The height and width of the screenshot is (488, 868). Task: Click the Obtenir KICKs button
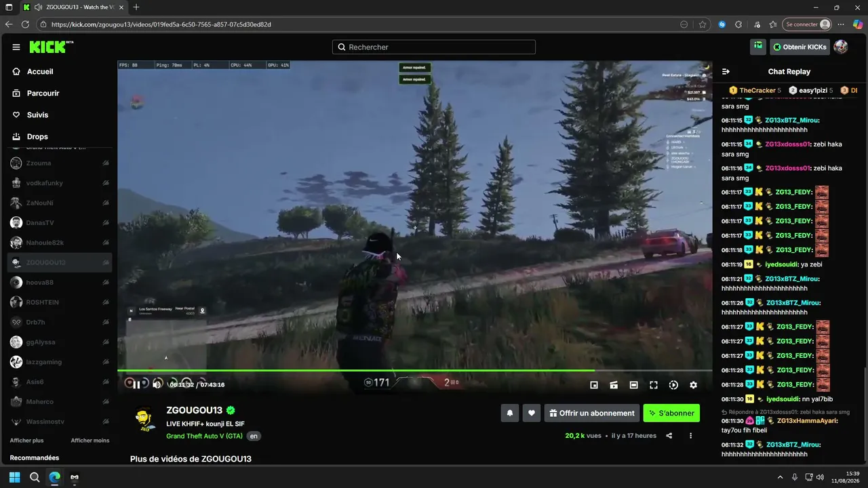[800, 47]
